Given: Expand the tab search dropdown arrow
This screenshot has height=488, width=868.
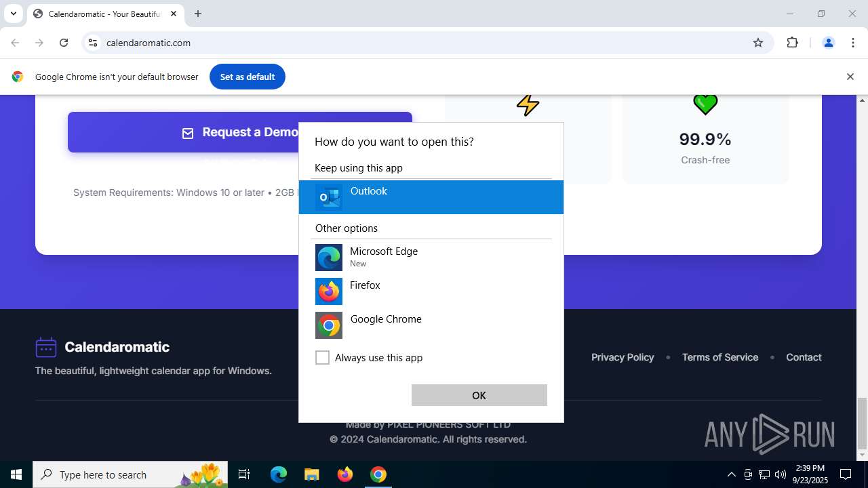Looking at the screenshot, I should pos(13,14).
